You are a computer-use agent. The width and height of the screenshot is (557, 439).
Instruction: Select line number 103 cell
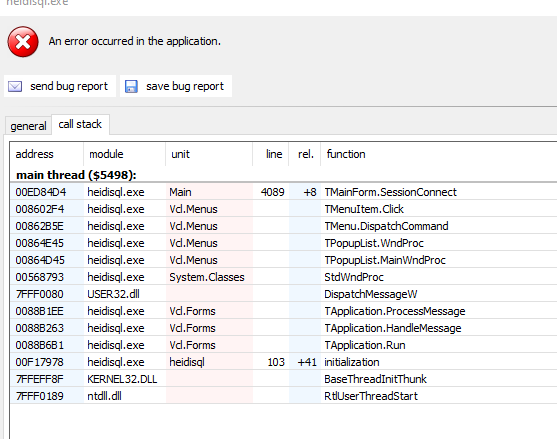[276, 362]
